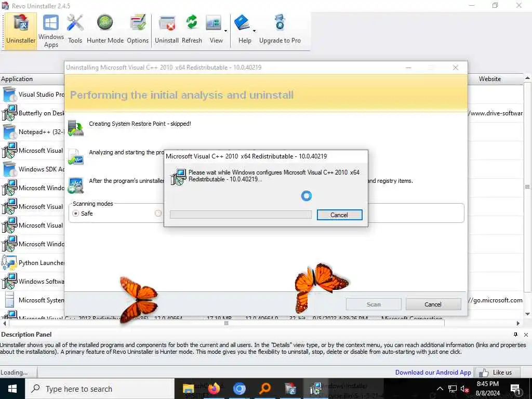
Task: Switch to Windows Installer taskbar icon
Action: point(315,389)
